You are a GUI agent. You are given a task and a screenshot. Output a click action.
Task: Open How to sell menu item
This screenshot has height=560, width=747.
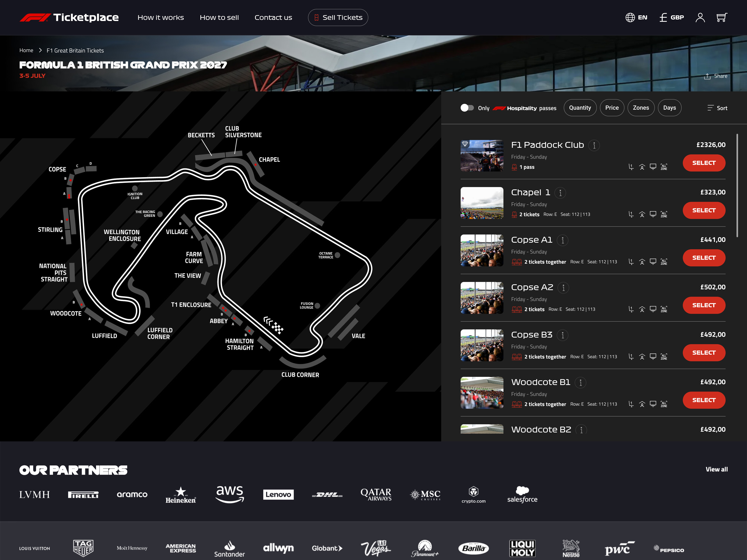pyautogui.click(x=219, y=17)
